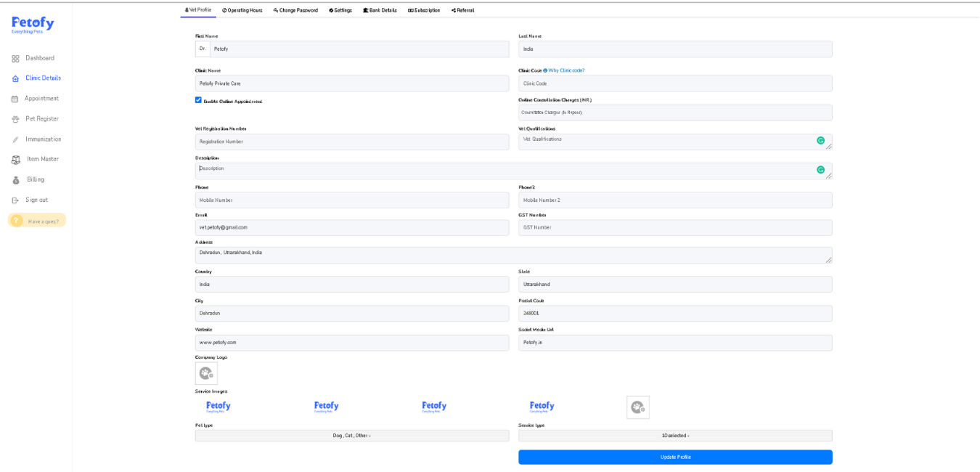
Task: Click the Phone mobile number field
Action: (x=352, y=200)
